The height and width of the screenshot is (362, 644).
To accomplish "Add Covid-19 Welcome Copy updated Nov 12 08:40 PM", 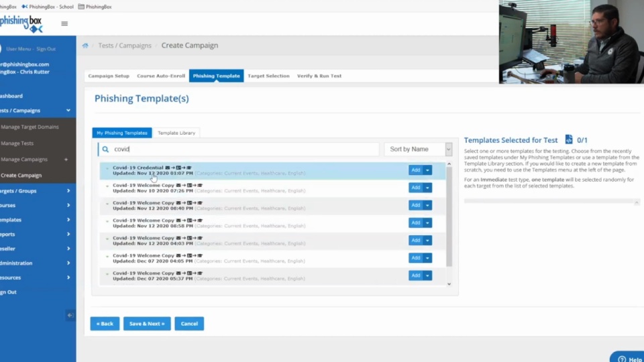I will pyautogui.click(x=416, y=205).
